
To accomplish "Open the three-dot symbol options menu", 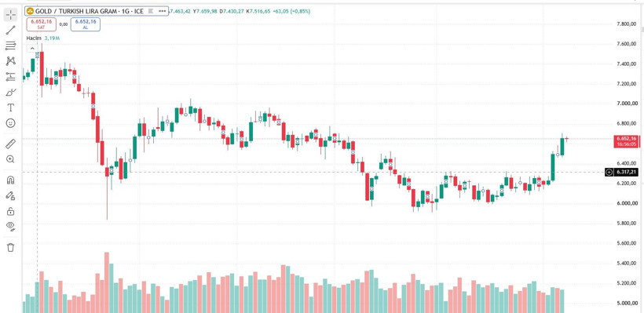I will [162, 11].
